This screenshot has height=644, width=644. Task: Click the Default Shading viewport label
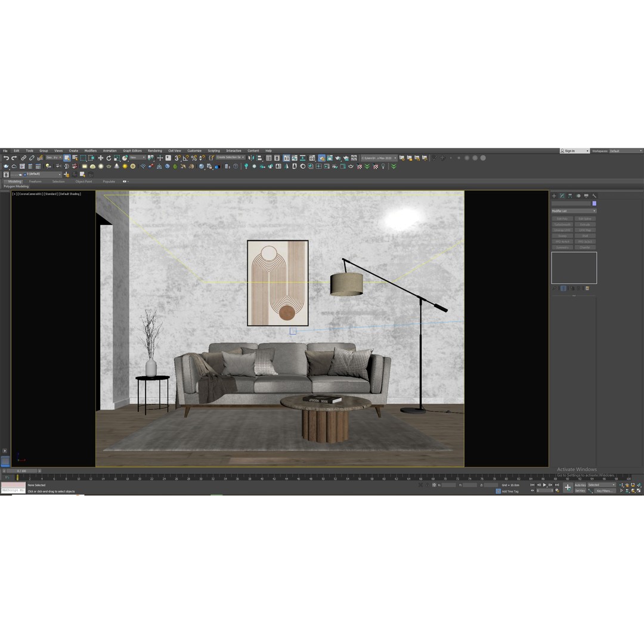click(x=70, y=194)
